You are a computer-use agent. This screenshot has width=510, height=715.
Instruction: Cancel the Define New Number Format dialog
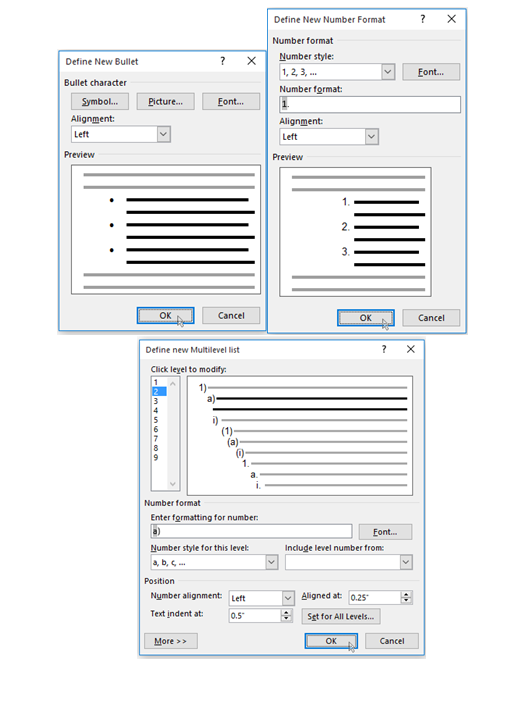pos(431,318)
